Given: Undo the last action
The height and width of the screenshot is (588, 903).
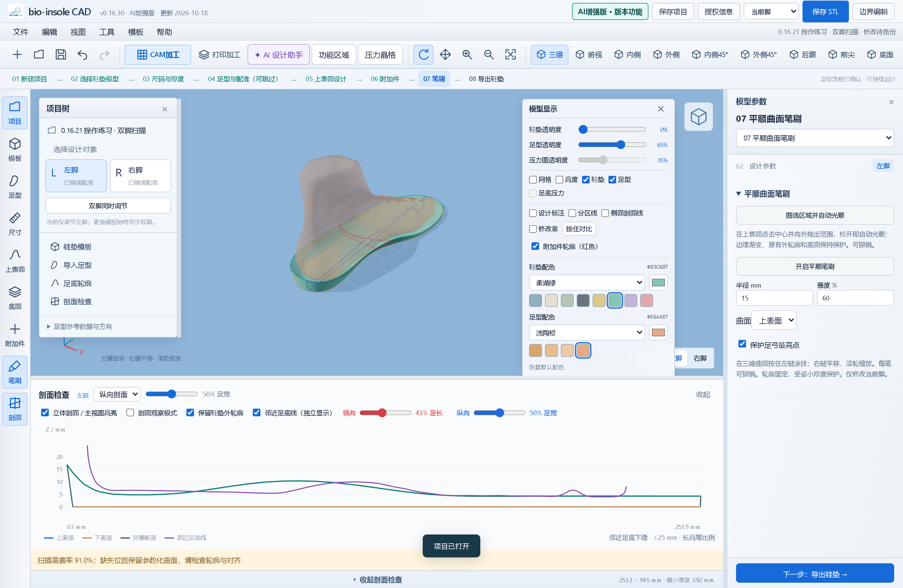Looking at the screenshot, I should click(x=82, y=54).
